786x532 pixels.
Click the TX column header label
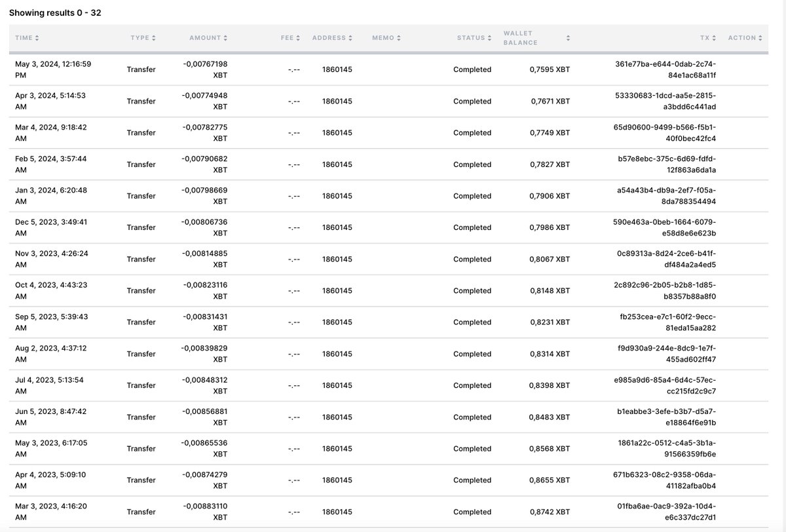(705, 38)
